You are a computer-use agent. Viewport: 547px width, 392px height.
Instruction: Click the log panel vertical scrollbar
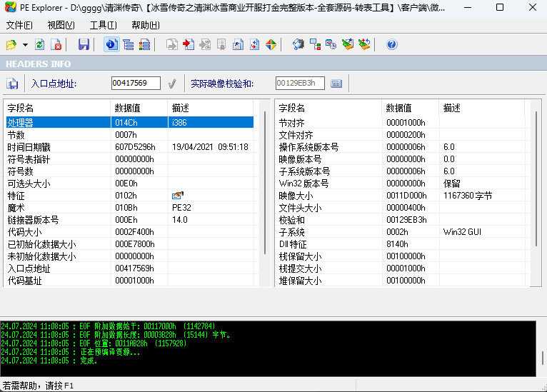click(542, 358)
